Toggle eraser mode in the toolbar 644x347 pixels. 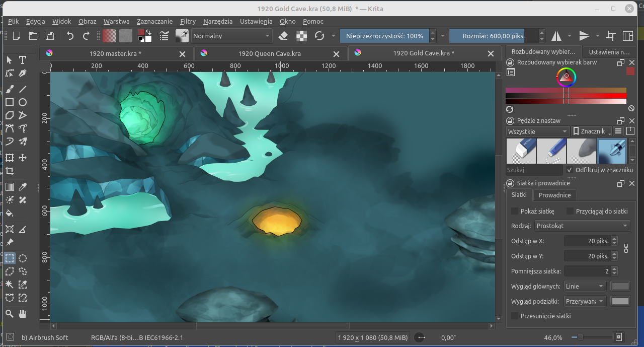283,36
